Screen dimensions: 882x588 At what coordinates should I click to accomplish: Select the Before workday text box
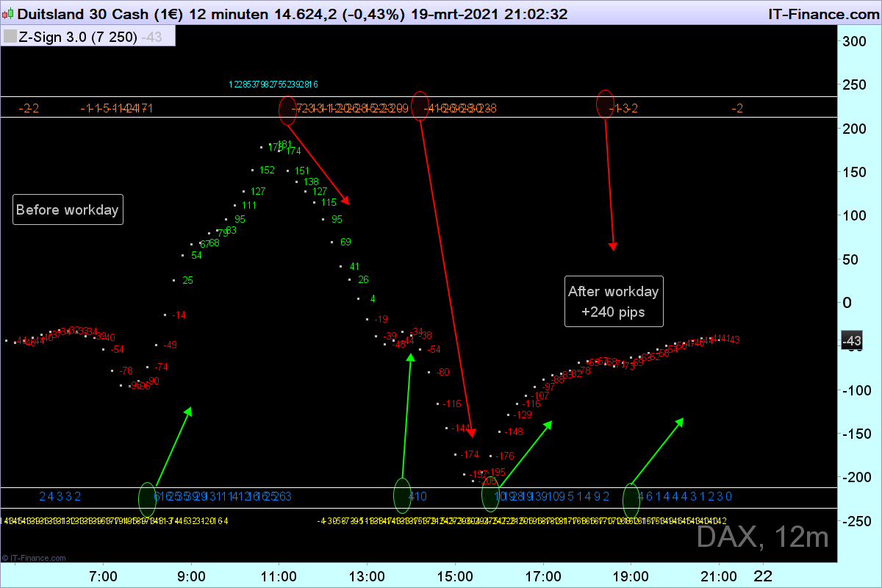(68, 210)
